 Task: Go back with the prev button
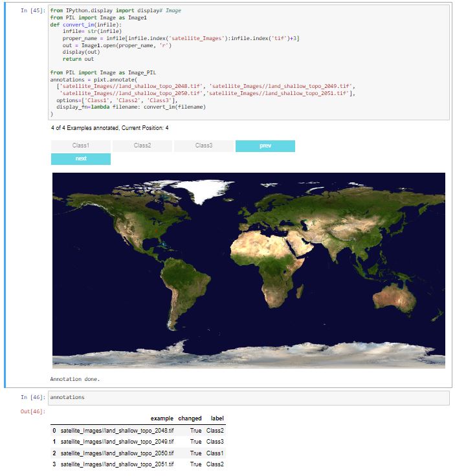click(x=265, y=146)
